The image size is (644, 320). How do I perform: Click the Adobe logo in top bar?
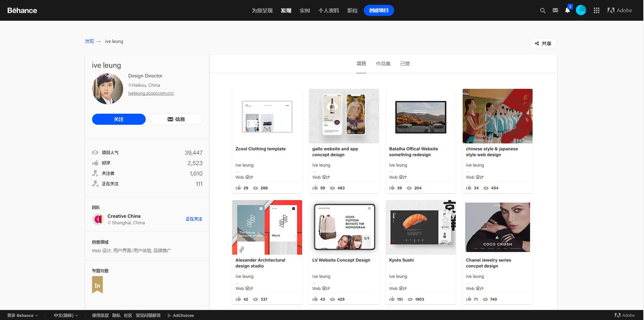click(x=620, y=10)
